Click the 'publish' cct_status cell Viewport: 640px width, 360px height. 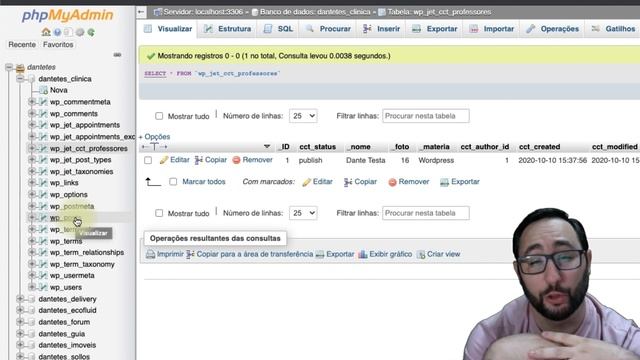[310, 160]
